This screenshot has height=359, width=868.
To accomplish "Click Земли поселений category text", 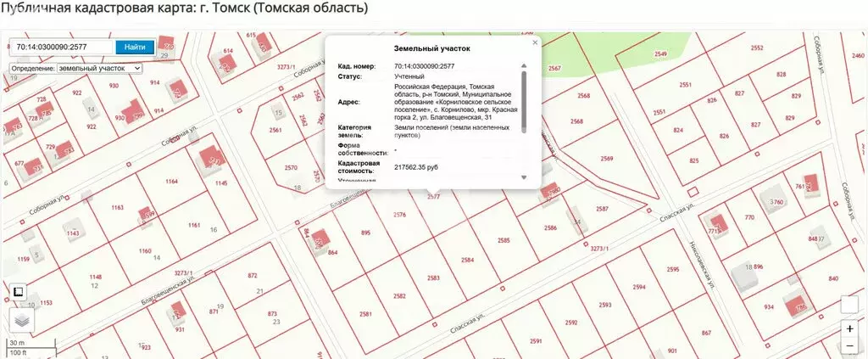I will point(452,131).
